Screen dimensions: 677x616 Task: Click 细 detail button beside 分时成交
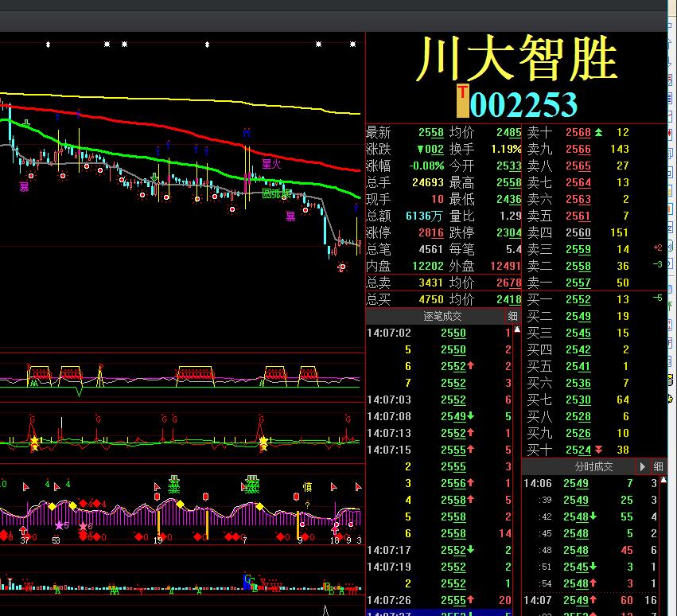659,466
